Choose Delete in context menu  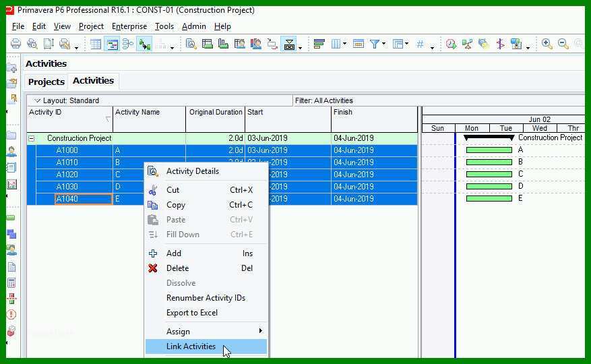(x=206, y=268)
